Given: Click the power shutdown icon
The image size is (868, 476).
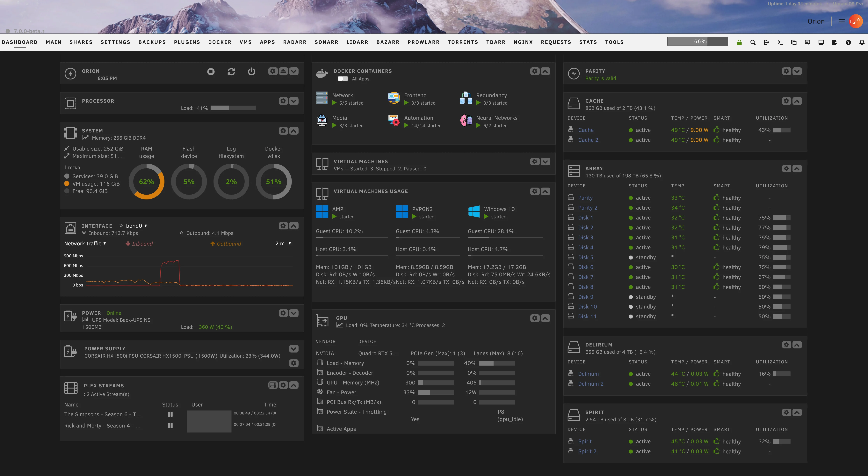Looking at the screenshot, I should point(251,71).
